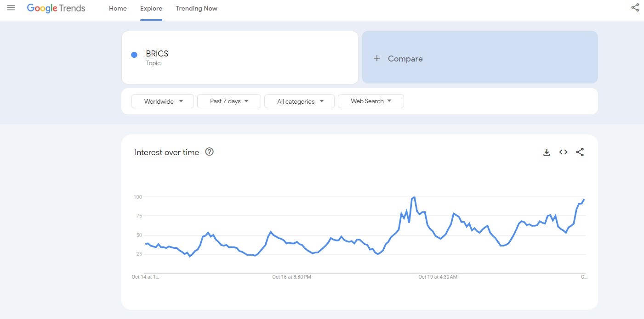This screenshot has width=644, height=319.
Task: Open the Interest over time help icon
Action: point(209,152)
